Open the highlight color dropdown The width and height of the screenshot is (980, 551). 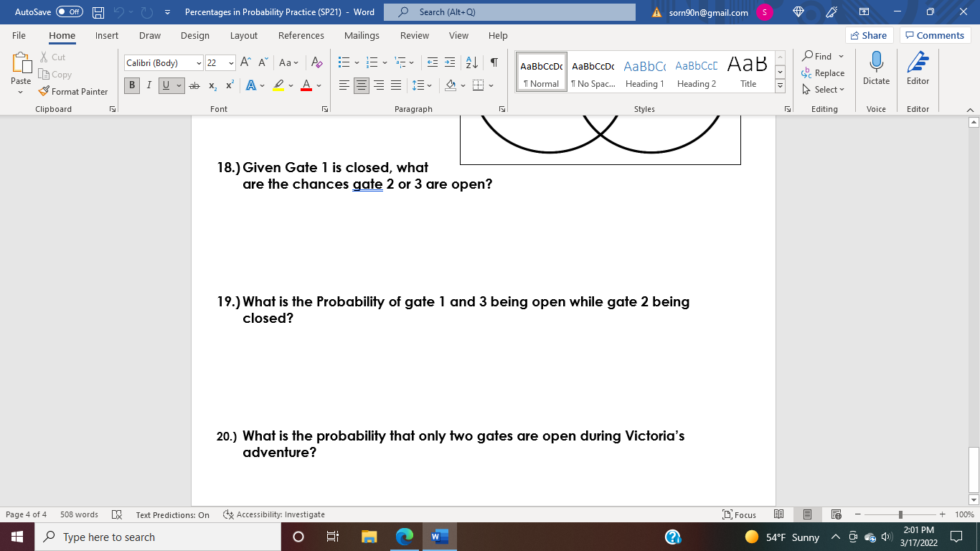291,85
